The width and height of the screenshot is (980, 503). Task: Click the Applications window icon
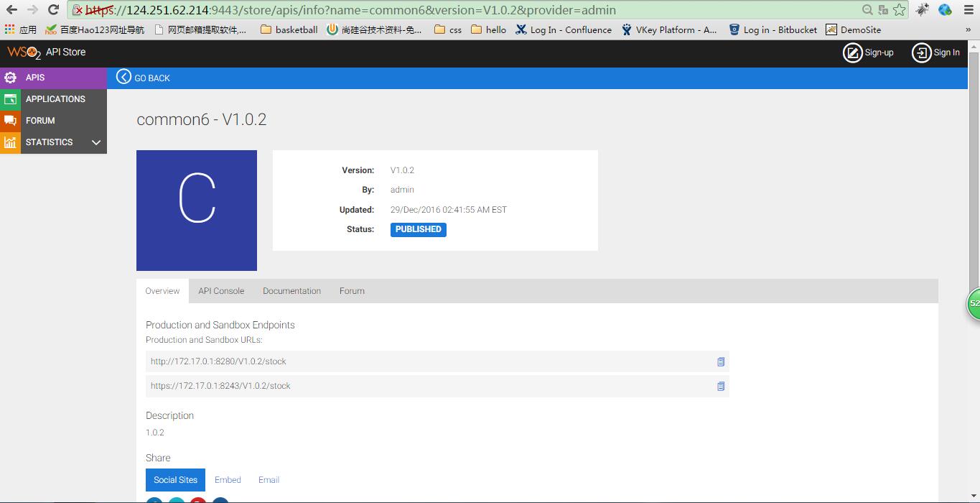click(10, 99)
